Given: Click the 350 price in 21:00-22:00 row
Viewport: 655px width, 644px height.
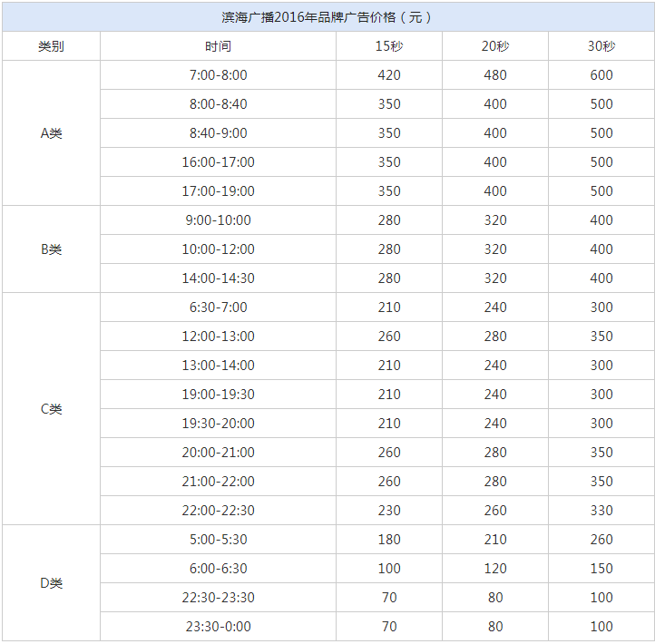Looking at the screenshot, I should pyautogui.click(x=601, y=482).
